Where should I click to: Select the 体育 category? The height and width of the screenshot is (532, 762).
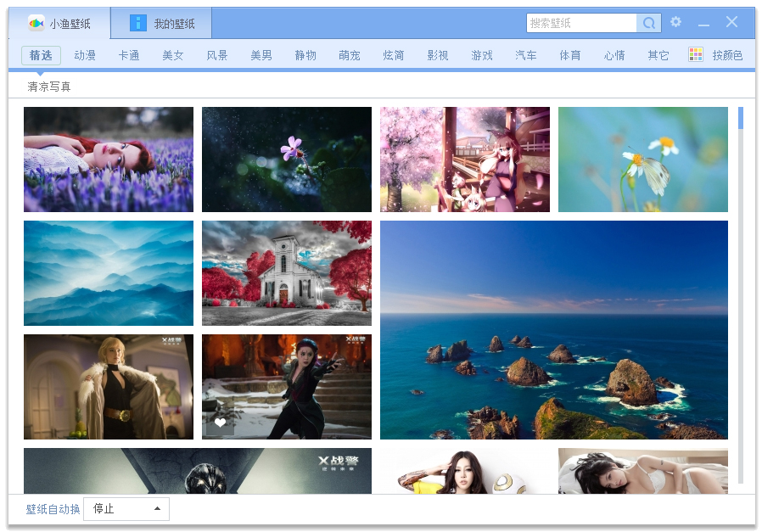(x=570, y=55)
